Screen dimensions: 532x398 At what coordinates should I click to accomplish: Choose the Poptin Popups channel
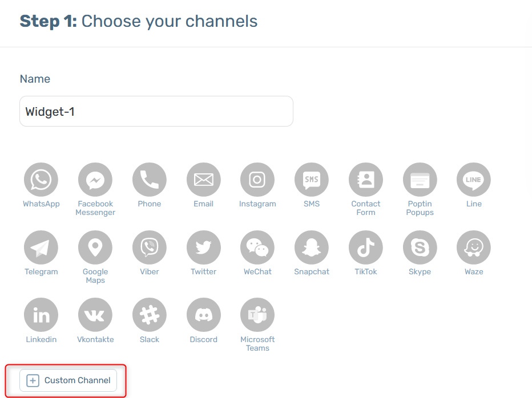(x=420, y=180)
